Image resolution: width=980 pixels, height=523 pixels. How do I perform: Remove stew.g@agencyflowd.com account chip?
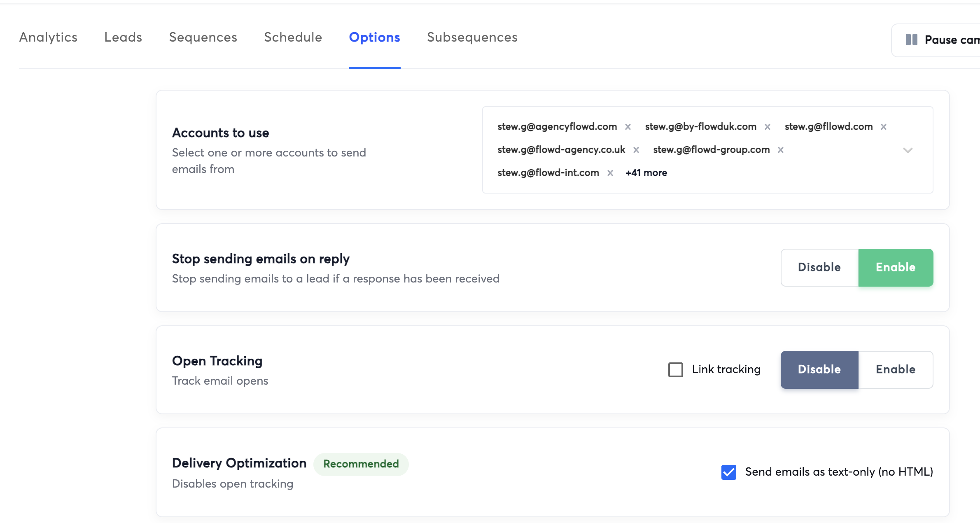tap(628, 127)
